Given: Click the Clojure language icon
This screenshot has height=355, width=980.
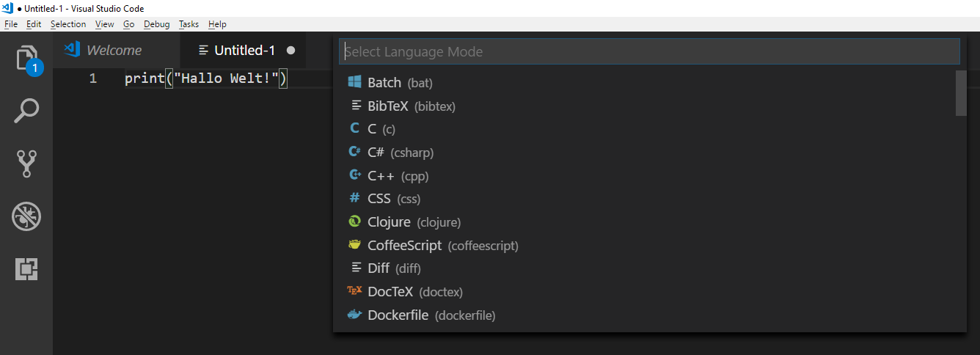Looking at the screenshot, I should coord(355,222).
